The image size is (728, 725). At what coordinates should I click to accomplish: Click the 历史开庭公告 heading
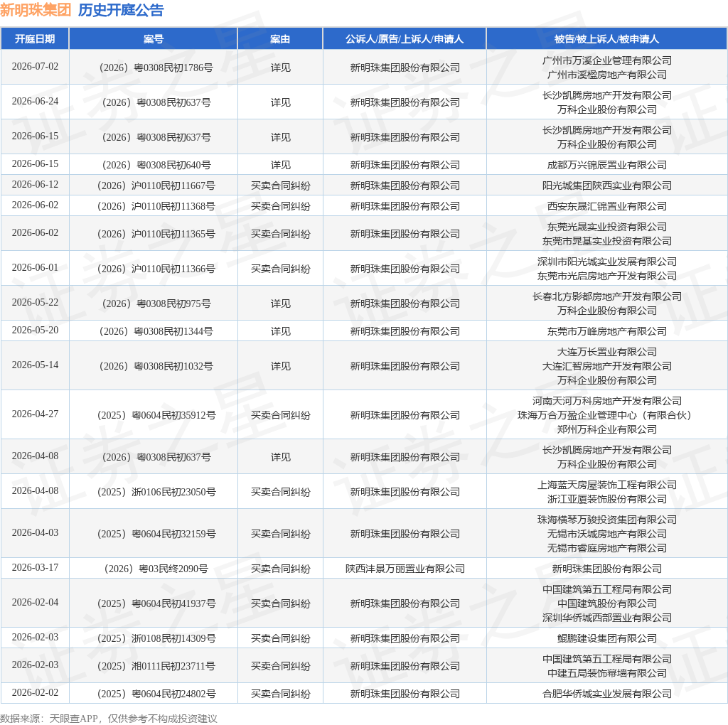tap(121, 10)
